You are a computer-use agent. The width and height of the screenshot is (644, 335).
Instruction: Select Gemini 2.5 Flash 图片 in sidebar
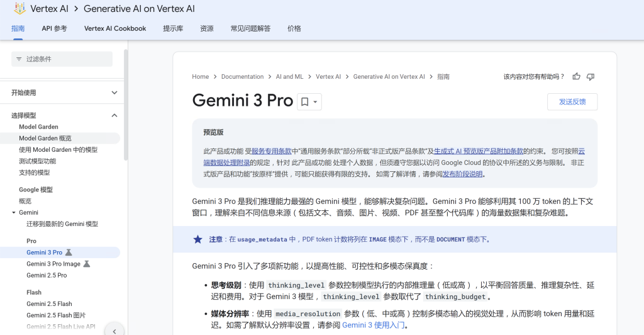point(56,315)
